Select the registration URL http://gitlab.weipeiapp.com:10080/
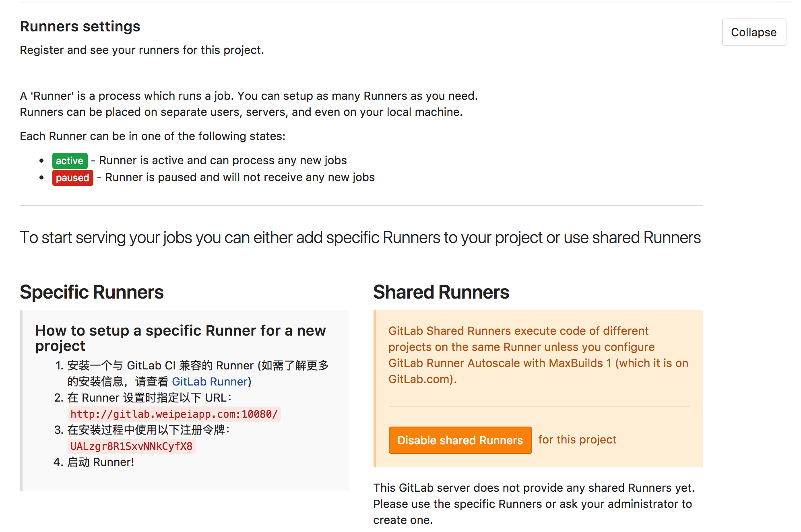Image resolution: width=801 pixels, height=532 pixels. click(175, 414)
